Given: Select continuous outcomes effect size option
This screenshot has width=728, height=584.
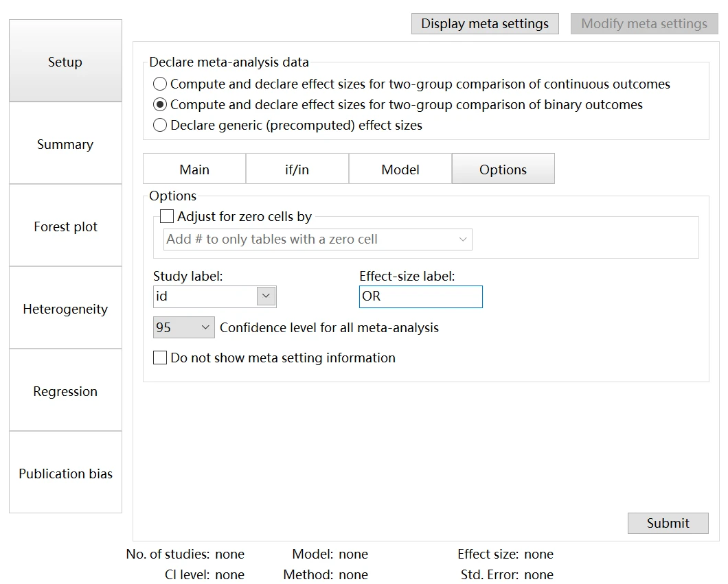Looking at the screenshot, I should pos(160,84).
